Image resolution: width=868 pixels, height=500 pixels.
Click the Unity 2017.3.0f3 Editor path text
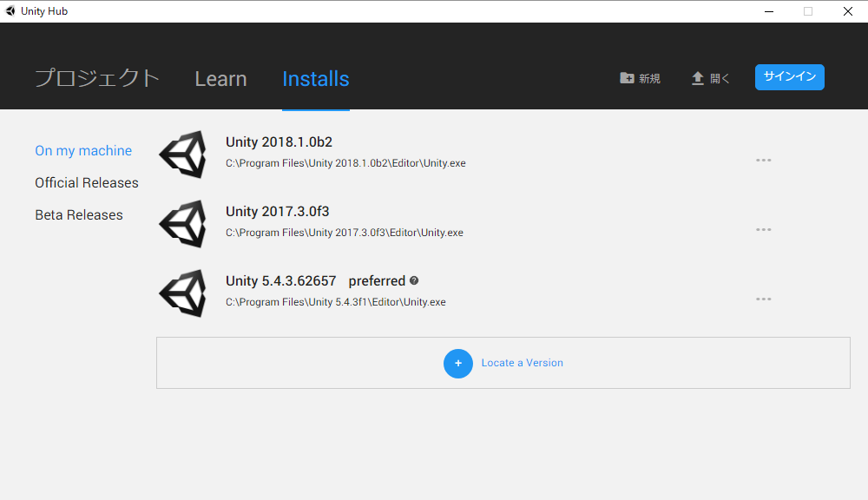[x=345, y=233]
